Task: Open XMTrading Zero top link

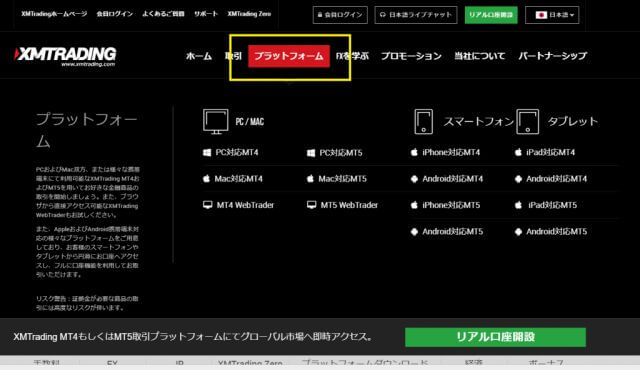Action: pos(249,14)
